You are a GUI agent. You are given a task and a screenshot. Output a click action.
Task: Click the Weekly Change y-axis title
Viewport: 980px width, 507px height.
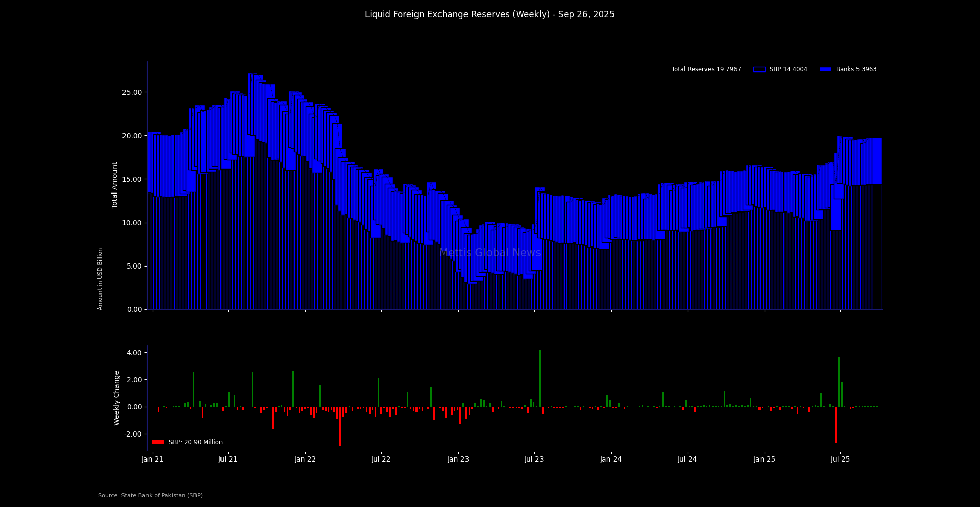click(x=117, y=398)
